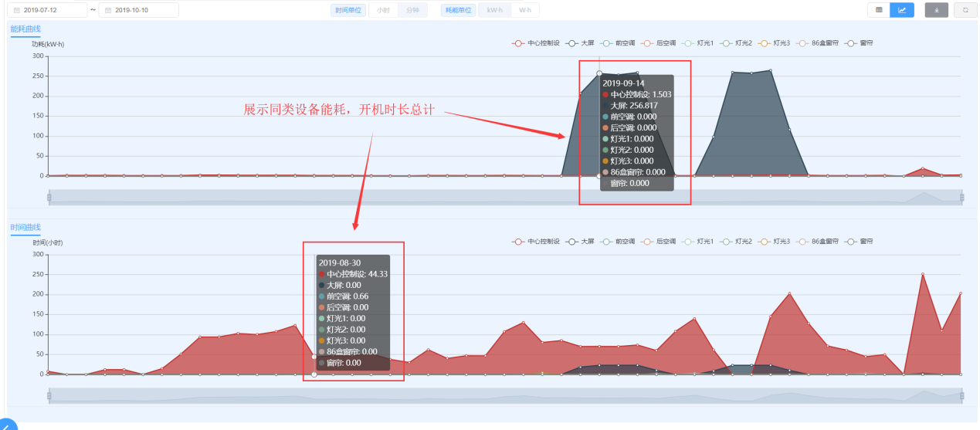Viewport: 980px width, 430px height.
Task: Switch to table view icon
Action: (879, 10)
